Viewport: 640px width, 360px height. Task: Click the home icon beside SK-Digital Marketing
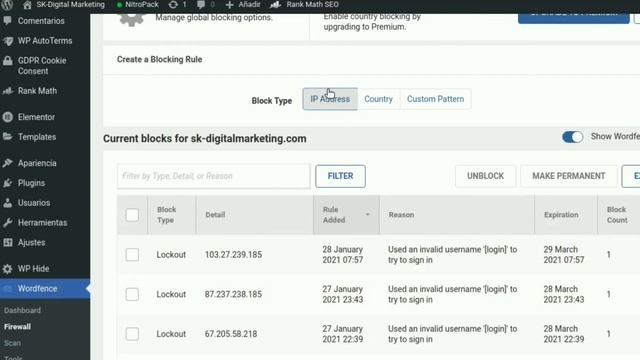click(27, 4)
